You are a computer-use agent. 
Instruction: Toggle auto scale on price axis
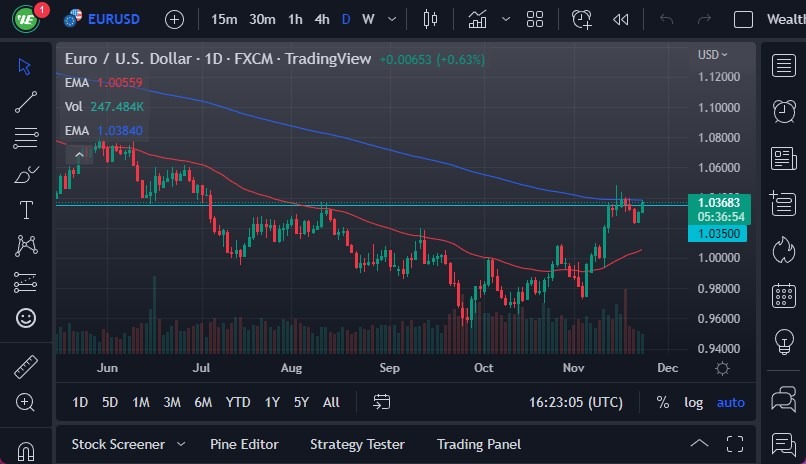731,402
